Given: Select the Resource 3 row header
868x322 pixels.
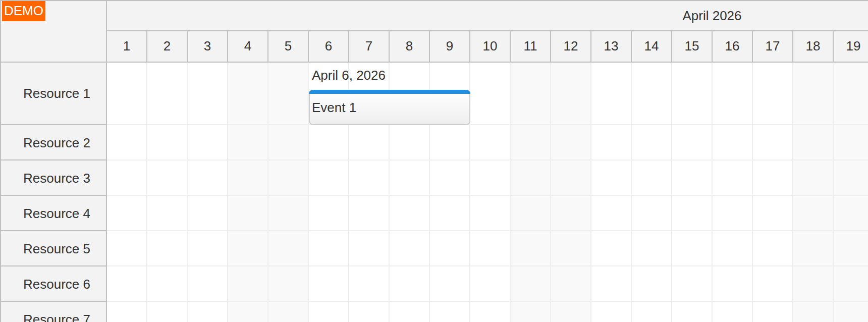Looking at the screenshot, I should pos(56,178).
